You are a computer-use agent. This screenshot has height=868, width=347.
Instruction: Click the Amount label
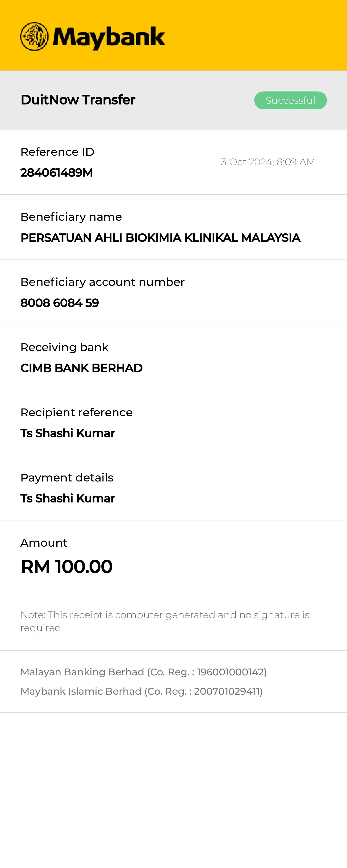(x=44, y=543)
